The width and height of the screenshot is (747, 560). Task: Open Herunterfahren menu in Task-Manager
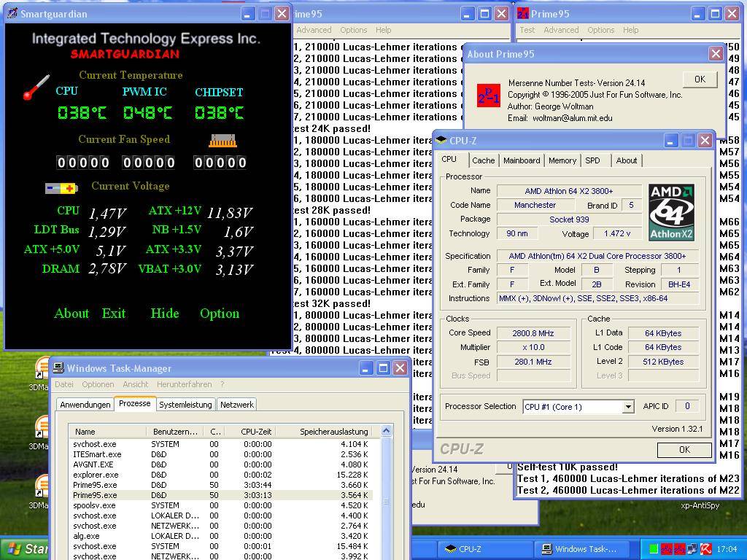click(185, 384)
